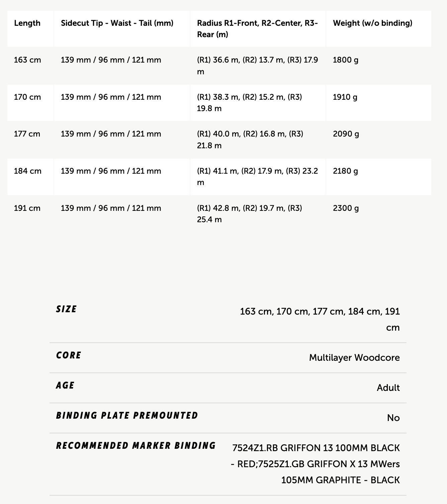Select the 177 cm length cell
The width and height of the screenshot is (447, 504).
(x=27, y=134)
